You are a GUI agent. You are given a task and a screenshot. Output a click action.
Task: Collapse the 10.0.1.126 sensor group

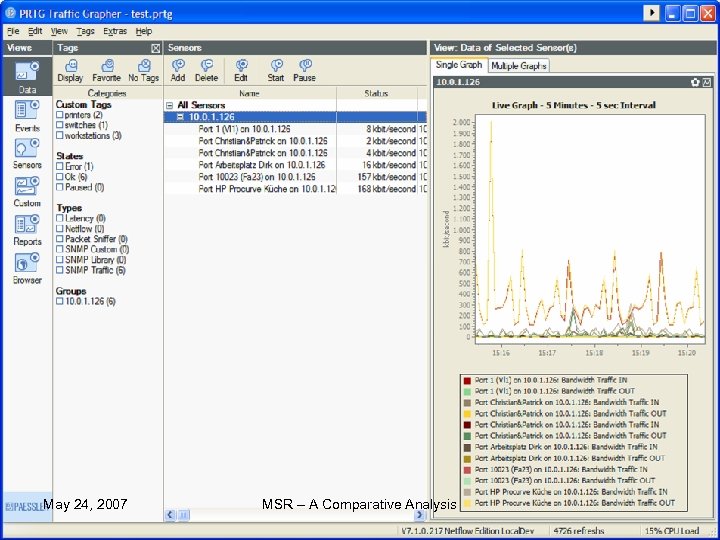180,117
